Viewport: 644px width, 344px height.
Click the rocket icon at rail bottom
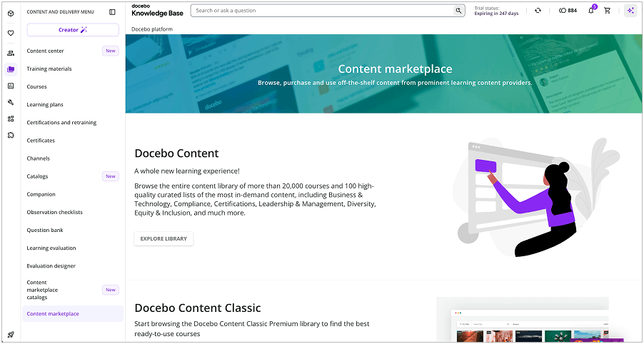(11, 335)
